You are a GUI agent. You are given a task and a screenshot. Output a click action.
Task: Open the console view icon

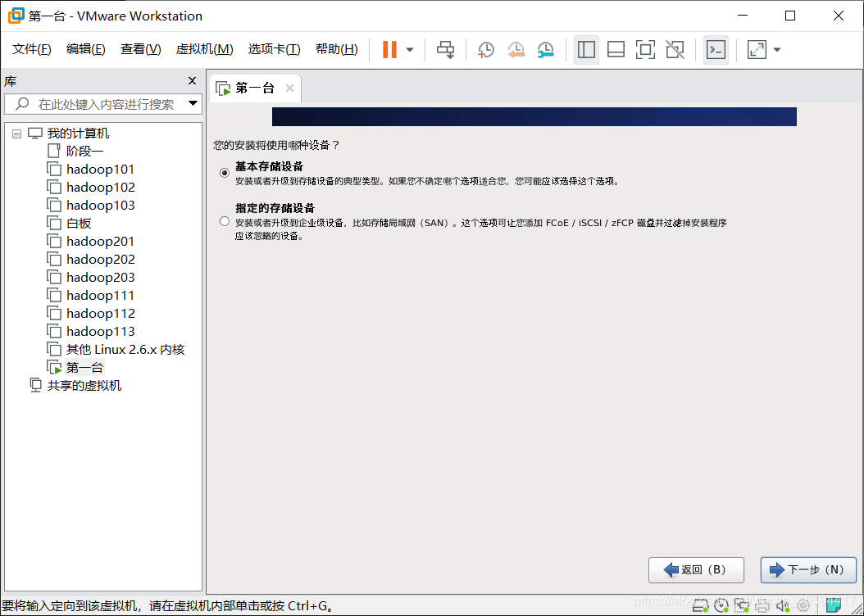(716, 49)
